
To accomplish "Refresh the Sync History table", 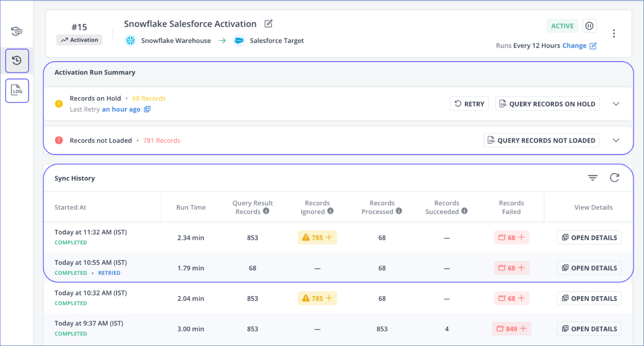I will pos(615,178).
